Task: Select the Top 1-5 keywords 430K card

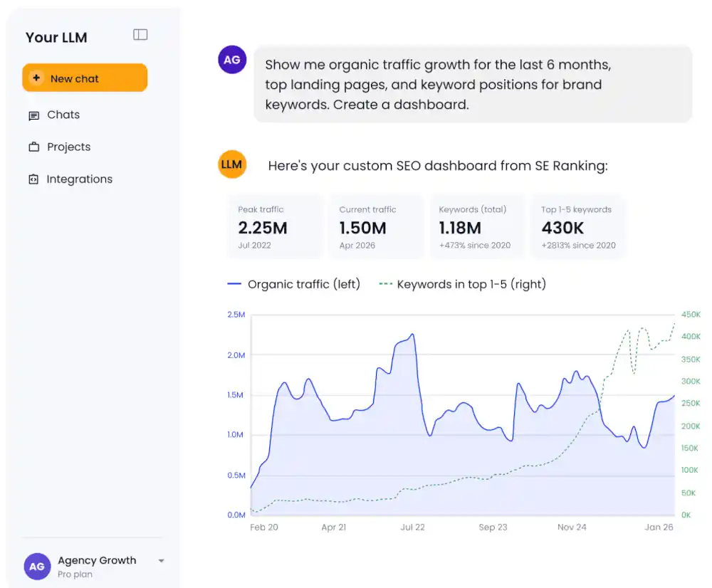Action: 578,226
